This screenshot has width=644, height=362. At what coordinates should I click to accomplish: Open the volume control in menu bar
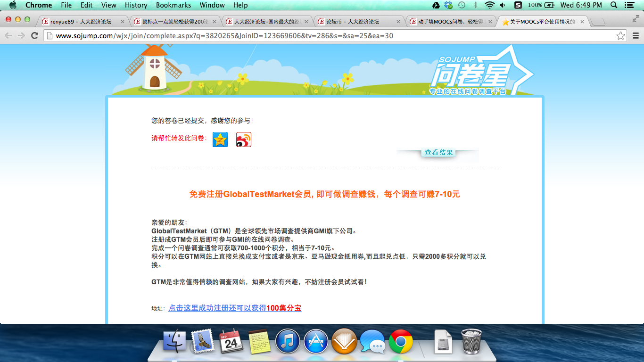click(503, 5)
